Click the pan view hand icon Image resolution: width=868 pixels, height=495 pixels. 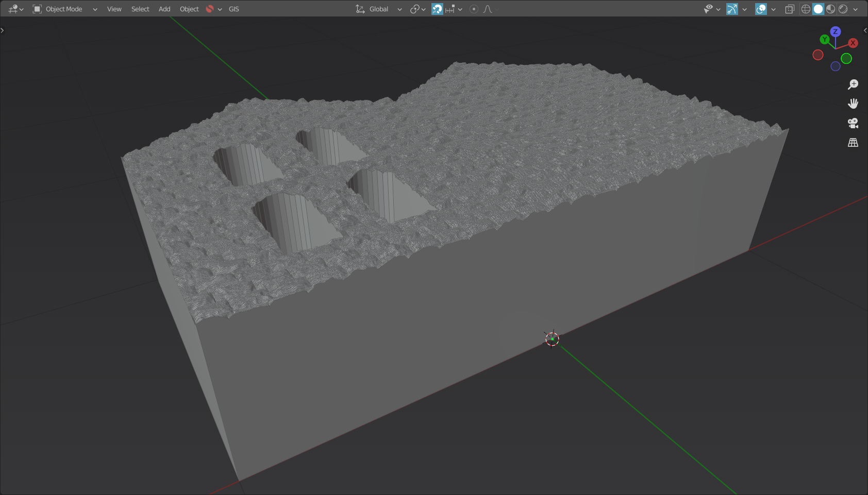[x=853, y=104]
